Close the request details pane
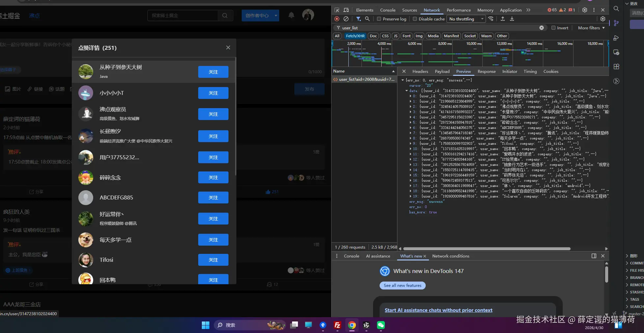The height and width of the screenshot is (333, 644). 404,71
